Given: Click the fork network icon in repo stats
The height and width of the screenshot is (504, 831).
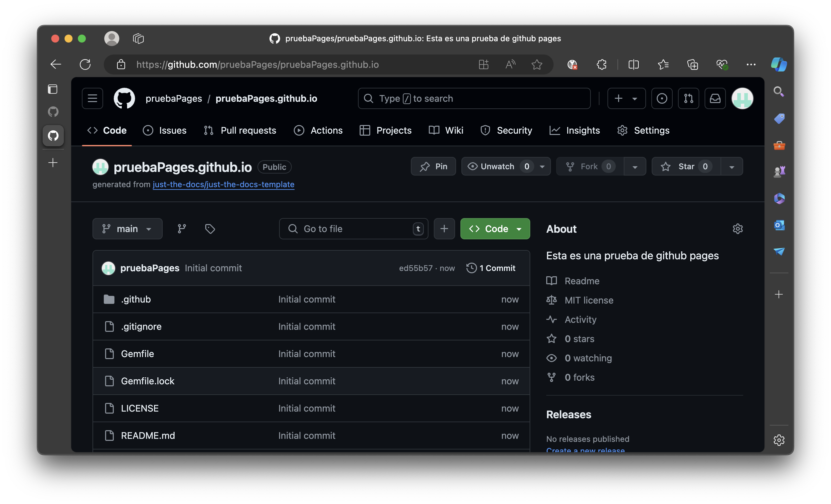Looking at the screenshot, I should tap(552, 377).
